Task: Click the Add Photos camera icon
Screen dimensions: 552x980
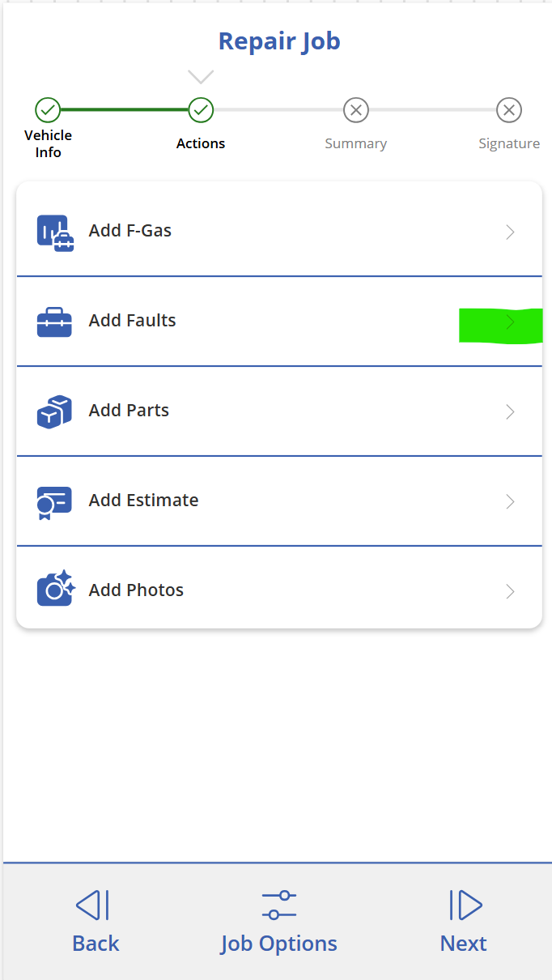Action: [56, 589]
